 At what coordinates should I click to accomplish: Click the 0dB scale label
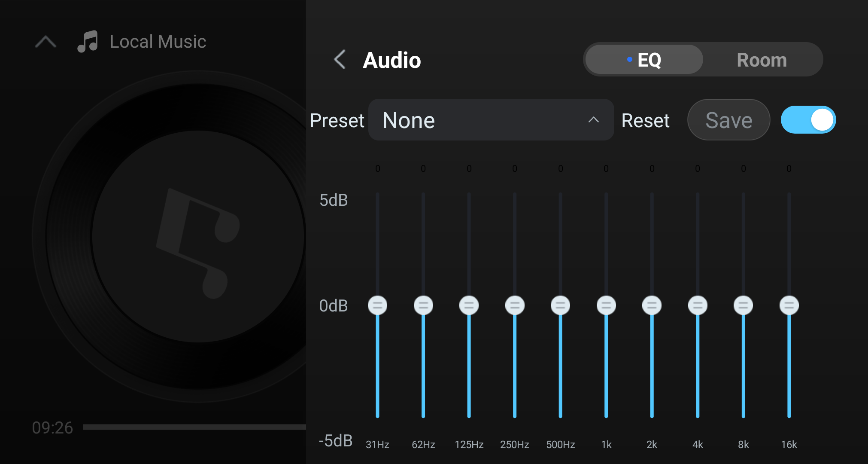coord(334,306)
